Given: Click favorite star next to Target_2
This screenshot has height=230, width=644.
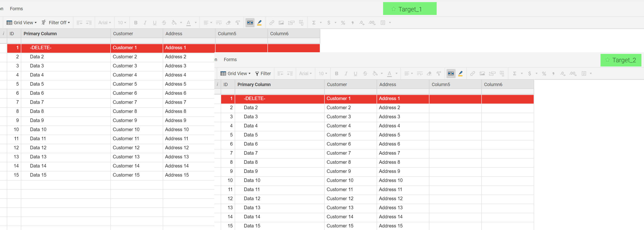Looking at the screenshot, I should point(608,60).
